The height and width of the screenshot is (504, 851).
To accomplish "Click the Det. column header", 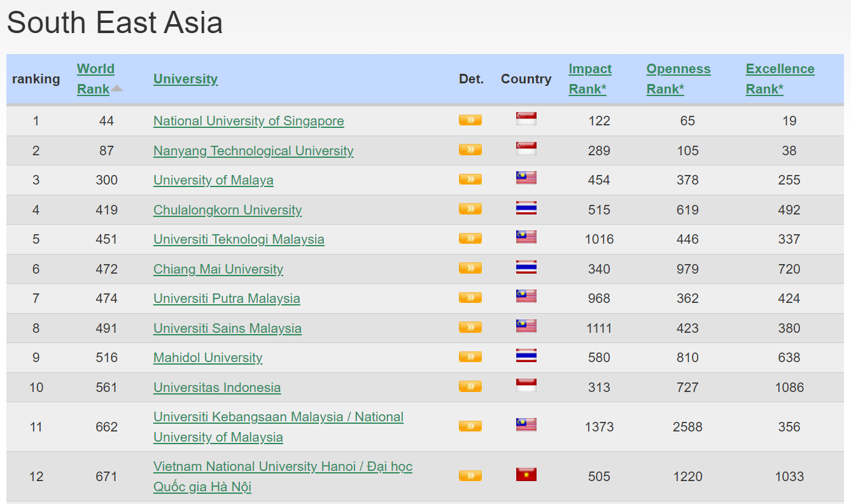I will (471, 79).
